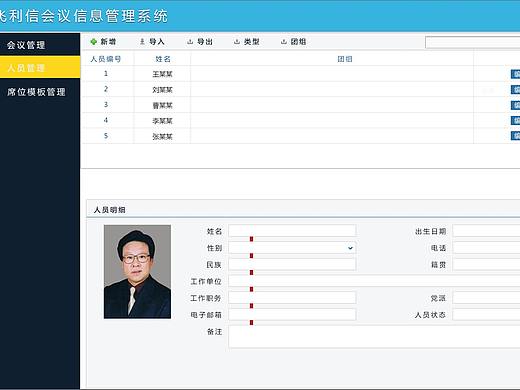Focus the 电话 field

point(486,248)
